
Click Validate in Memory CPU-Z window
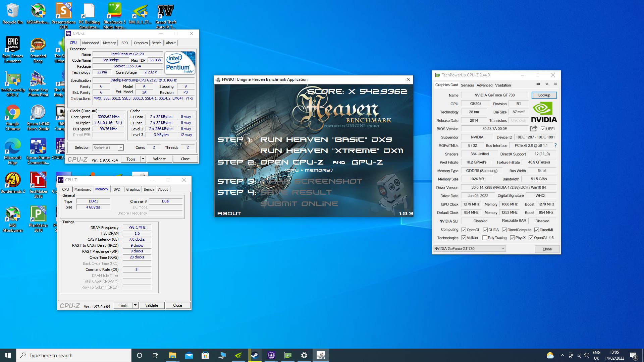tap(152, 305)
